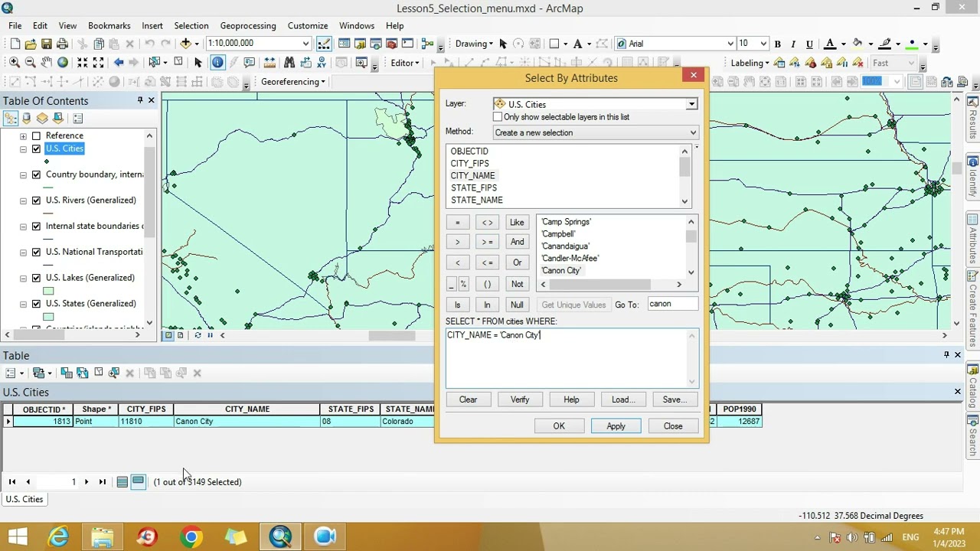Click OK in Select By Attributes
Viewport: 980px width, 551px height.
click(559, 426)
